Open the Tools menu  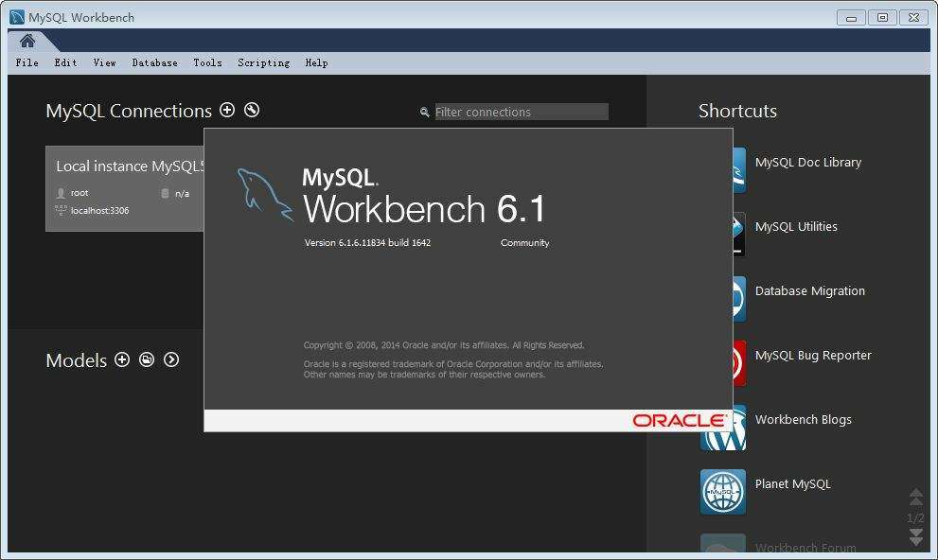pyautogui.click(x=207, y=62)
